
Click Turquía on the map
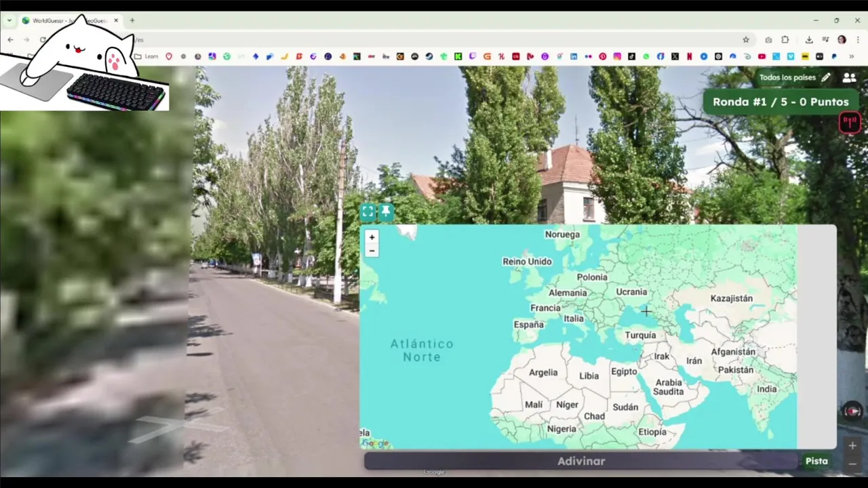tap(640, 335)
